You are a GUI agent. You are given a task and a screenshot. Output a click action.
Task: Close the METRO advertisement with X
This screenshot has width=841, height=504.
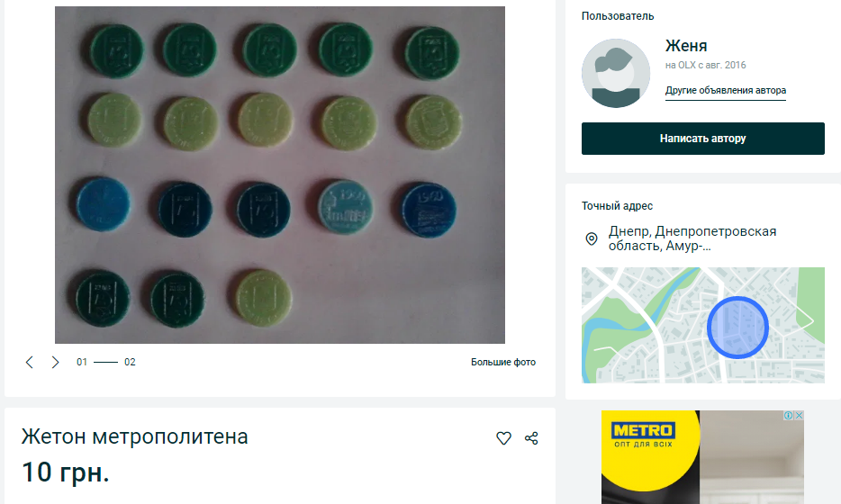pos(799,416)
